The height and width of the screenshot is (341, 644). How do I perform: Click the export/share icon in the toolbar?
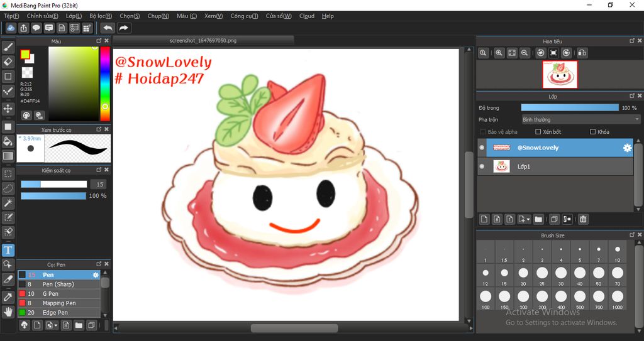pos(23,28)
